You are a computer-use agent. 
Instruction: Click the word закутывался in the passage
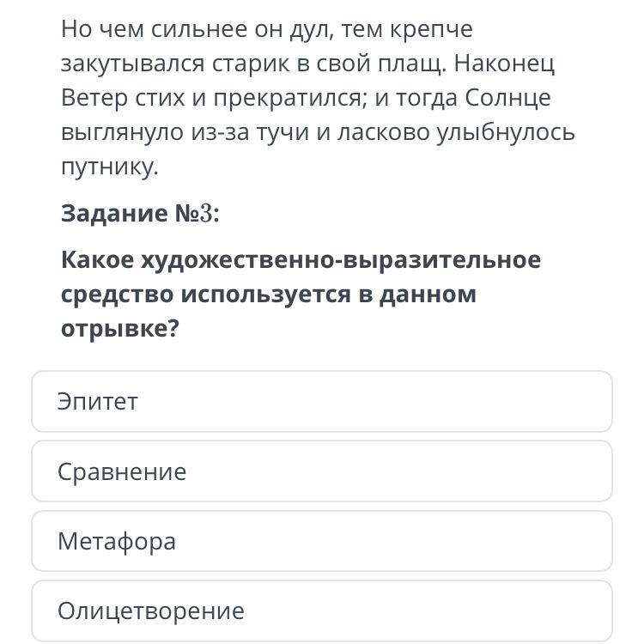(x=133, y=64)
